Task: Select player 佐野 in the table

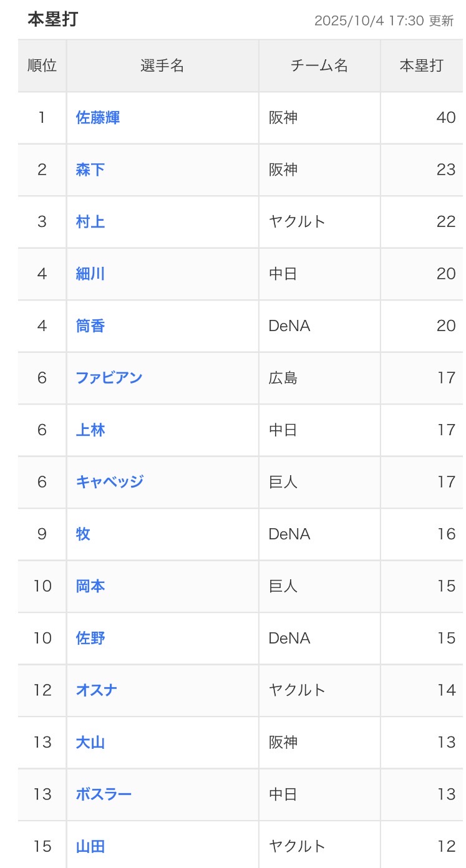Action: 90,638
